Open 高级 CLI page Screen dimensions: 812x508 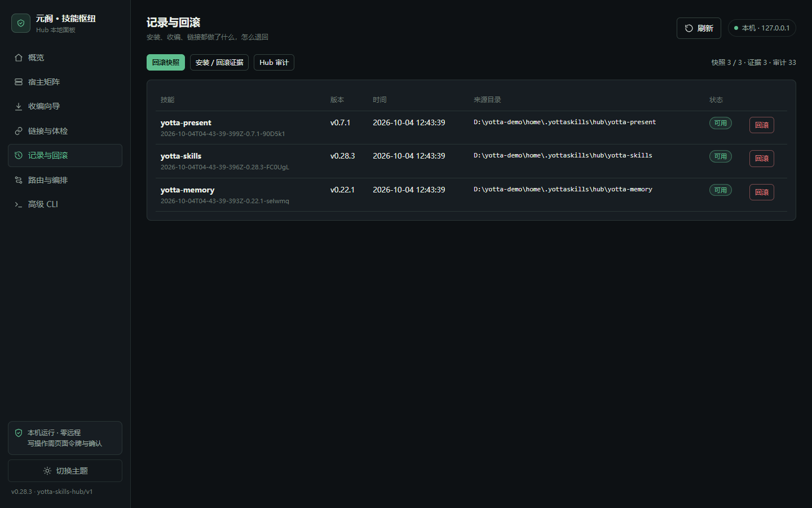[x=65, y=204]
